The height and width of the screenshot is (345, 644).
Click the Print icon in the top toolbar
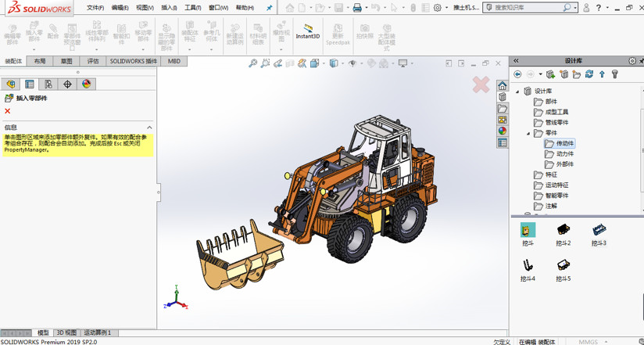pyautogui.click(x=357, y=8)
